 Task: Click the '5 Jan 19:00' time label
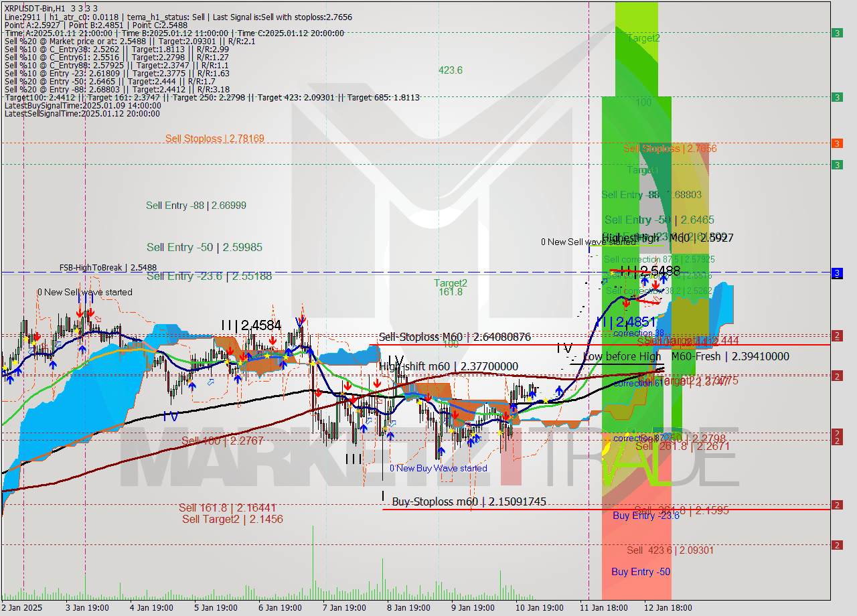coord(216,608)
